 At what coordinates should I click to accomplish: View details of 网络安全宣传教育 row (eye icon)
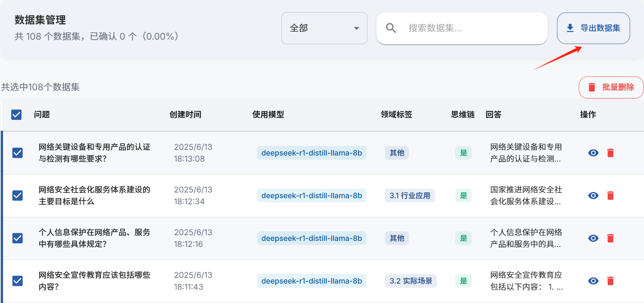pyautogui.click(x=593, y=281)
